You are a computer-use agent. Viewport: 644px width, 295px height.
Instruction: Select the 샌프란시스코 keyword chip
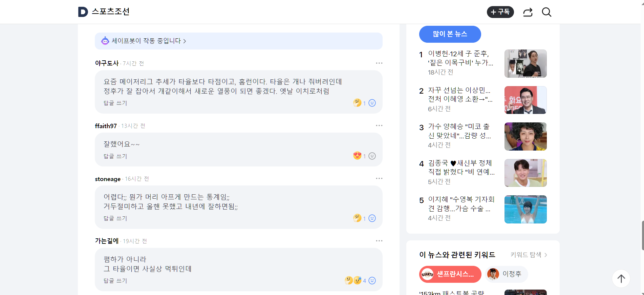coord(450,274)
